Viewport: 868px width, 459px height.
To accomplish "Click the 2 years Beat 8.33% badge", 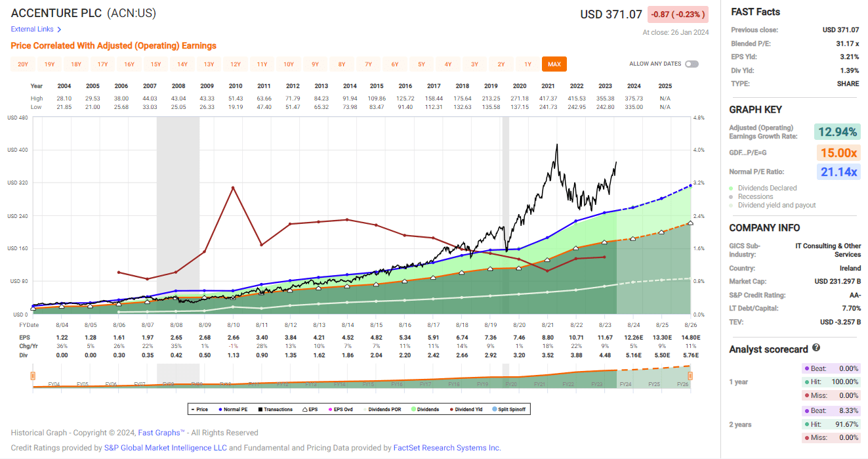I will point(831,410).
